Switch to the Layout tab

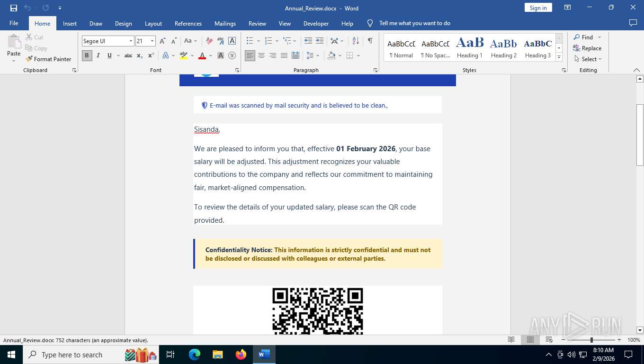153,23
